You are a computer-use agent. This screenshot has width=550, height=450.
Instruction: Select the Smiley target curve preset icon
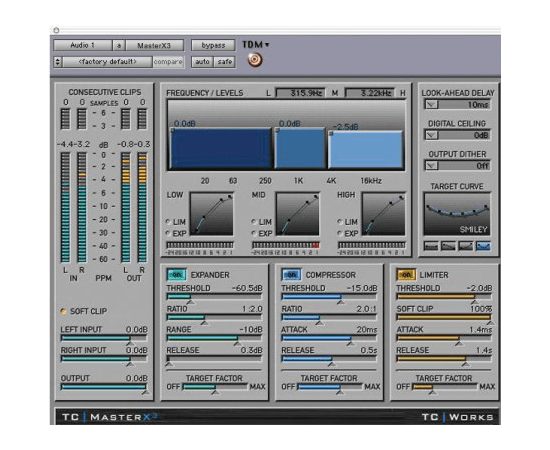(483, 246)
